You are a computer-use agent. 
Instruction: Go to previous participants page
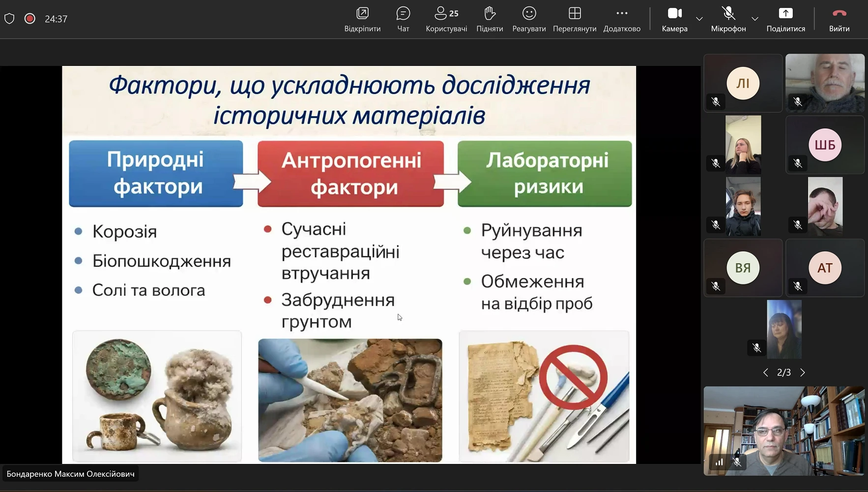pyautogui.click(x=765, y=372)
